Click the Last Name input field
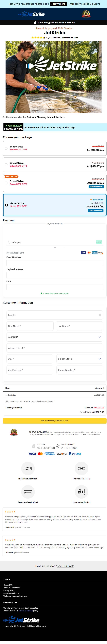This screenshot has height=644, width=107. pyautogui.click(x=79, y=326)
